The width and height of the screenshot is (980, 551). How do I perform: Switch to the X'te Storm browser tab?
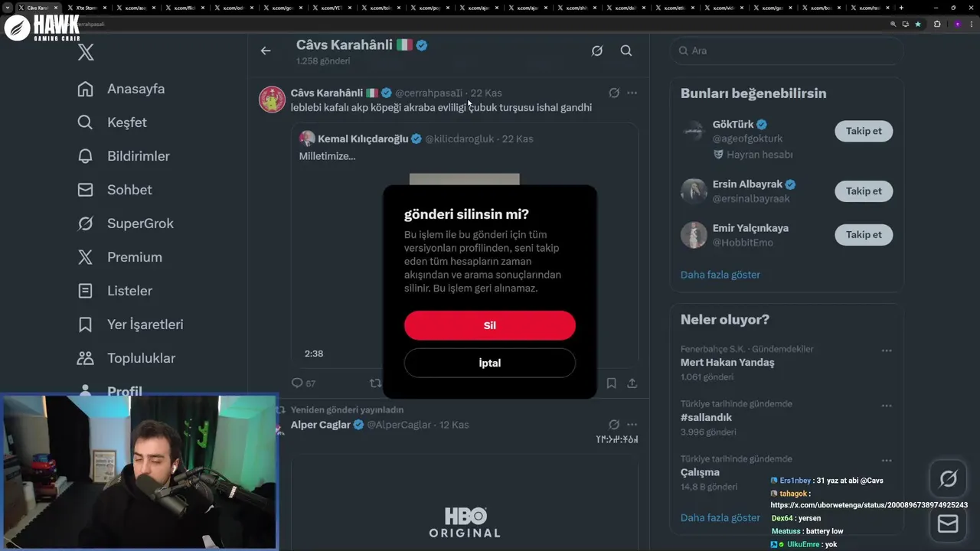(86, 8)
